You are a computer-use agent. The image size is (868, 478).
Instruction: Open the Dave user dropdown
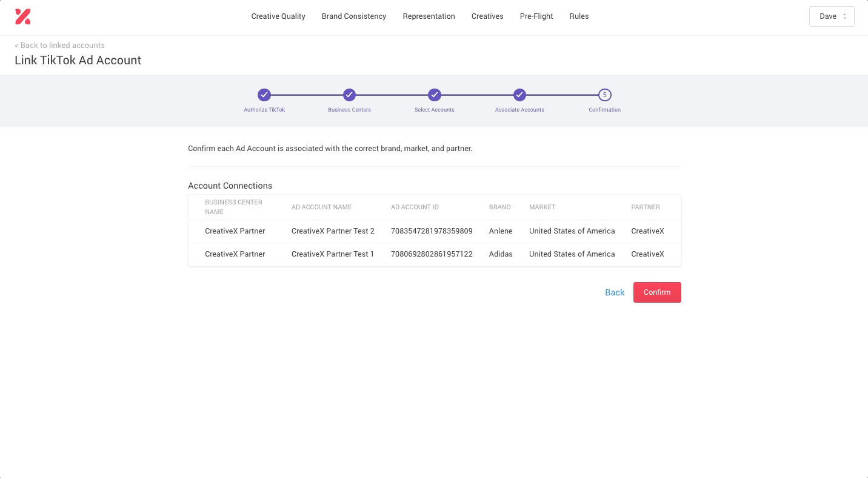pyautogui.click(x=832, y=16)
